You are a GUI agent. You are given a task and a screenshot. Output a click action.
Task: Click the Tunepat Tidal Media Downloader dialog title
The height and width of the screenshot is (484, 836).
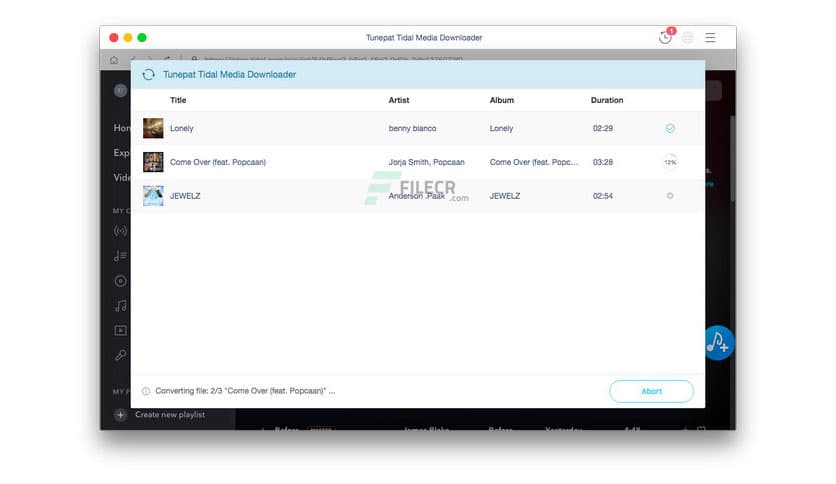coord(229,75)
